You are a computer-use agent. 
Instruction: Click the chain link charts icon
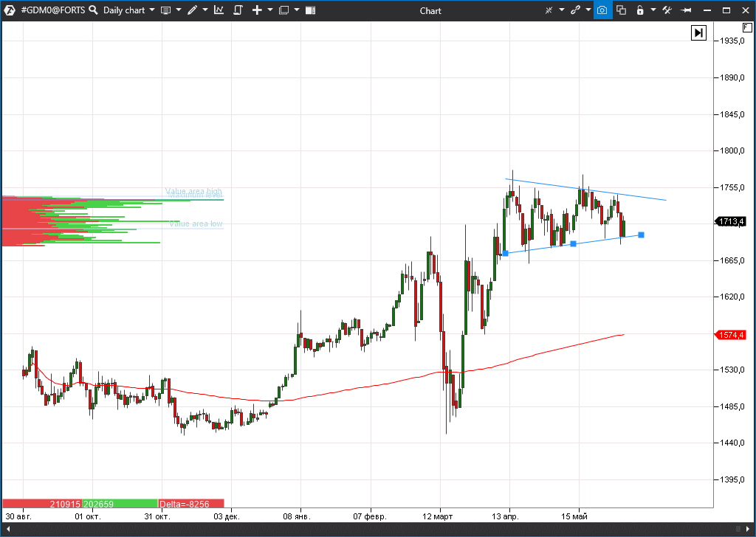tap(575, 10)
